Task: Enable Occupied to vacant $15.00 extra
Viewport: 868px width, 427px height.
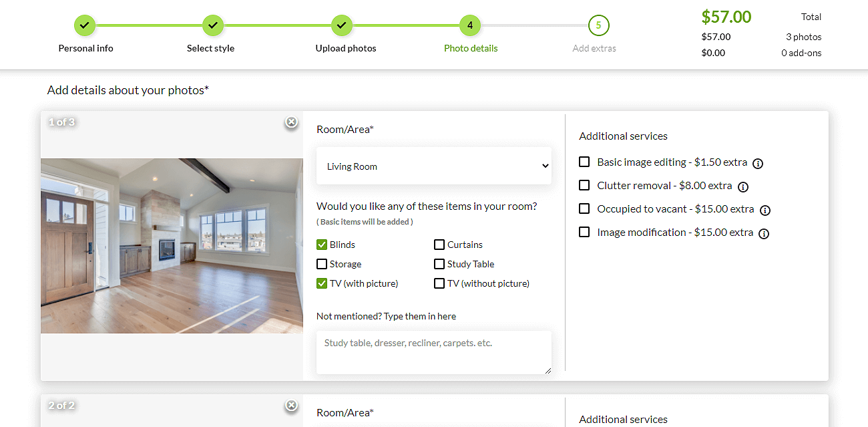Action: pyautogui.click(x=584, y=208)
